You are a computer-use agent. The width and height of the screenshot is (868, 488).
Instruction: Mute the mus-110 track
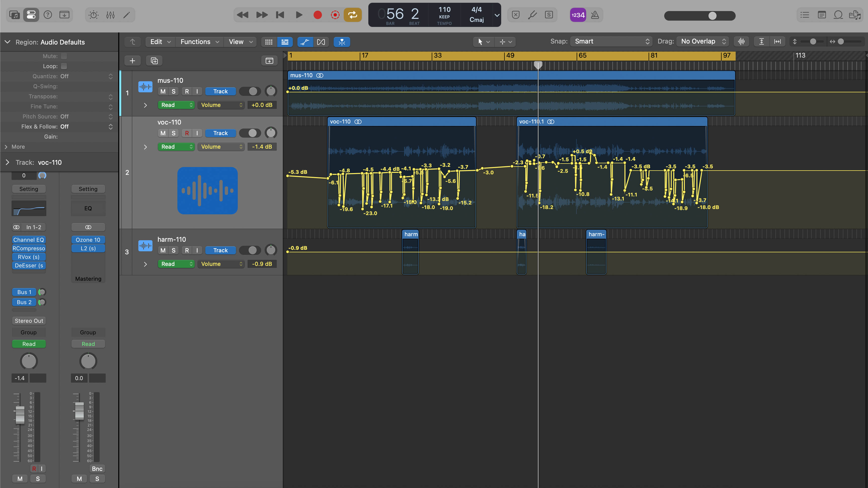point(163,91)
